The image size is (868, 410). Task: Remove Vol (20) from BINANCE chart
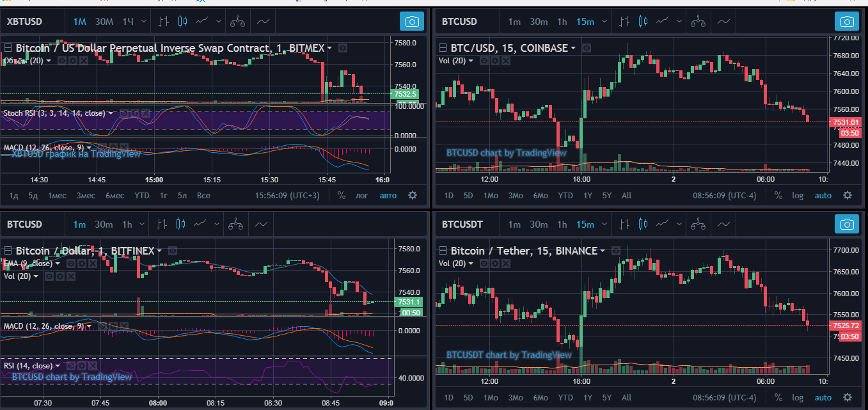point(505,263)
